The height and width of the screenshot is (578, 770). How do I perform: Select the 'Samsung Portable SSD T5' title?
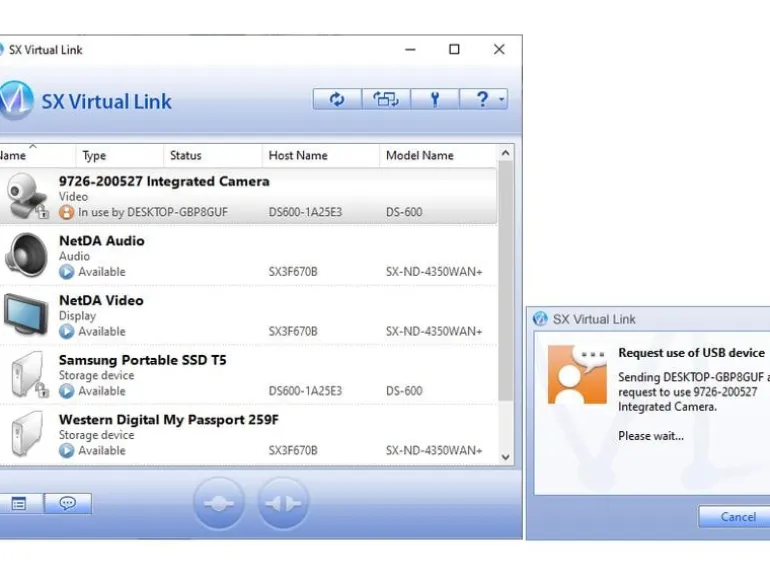coord(142,360)
